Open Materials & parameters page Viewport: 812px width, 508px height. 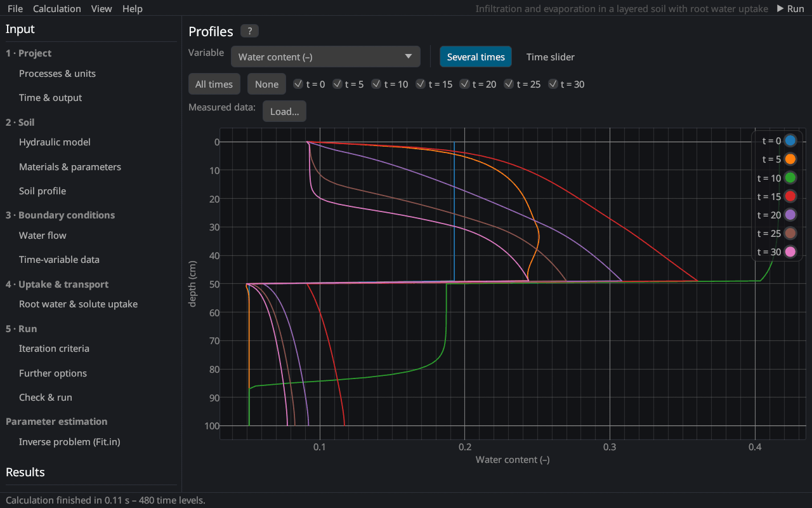[70, 166]
